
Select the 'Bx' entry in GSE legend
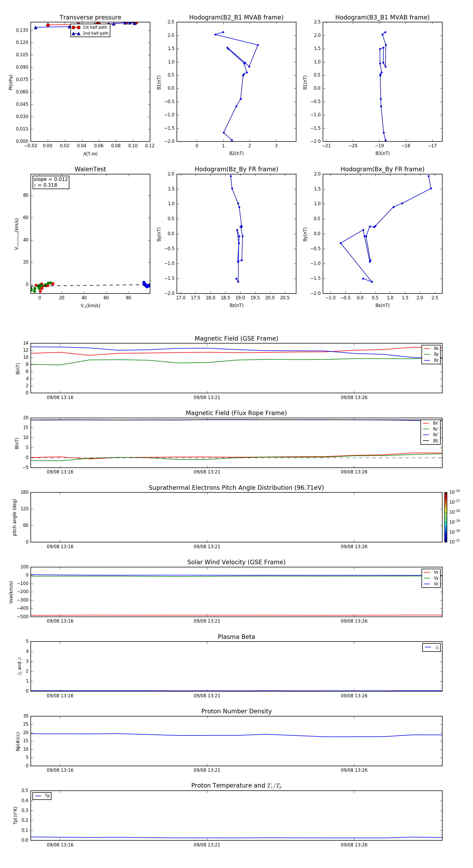click(431, 349)
